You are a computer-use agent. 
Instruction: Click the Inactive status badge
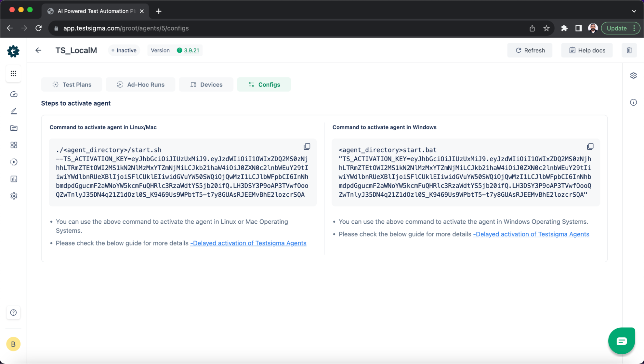(124, 50)
